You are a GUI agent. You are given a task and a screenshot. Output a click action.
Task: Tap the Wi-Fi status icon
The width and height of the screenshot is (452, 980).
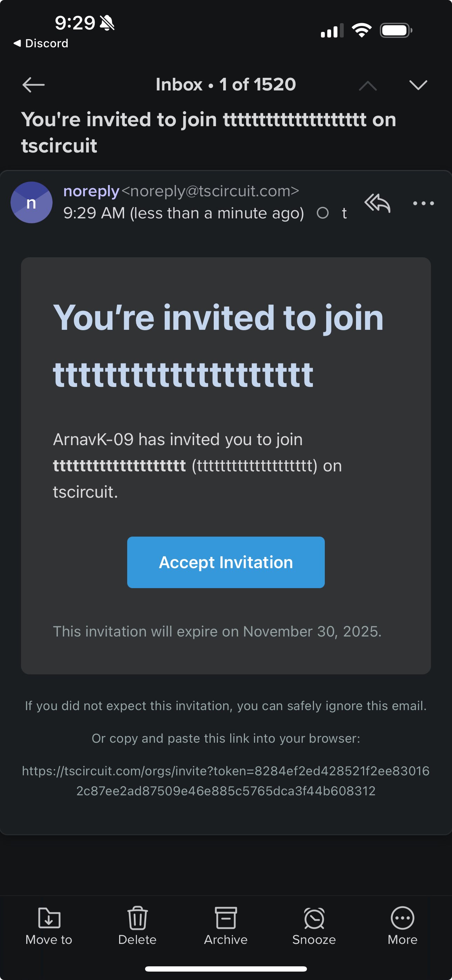(x=362, y=30)
